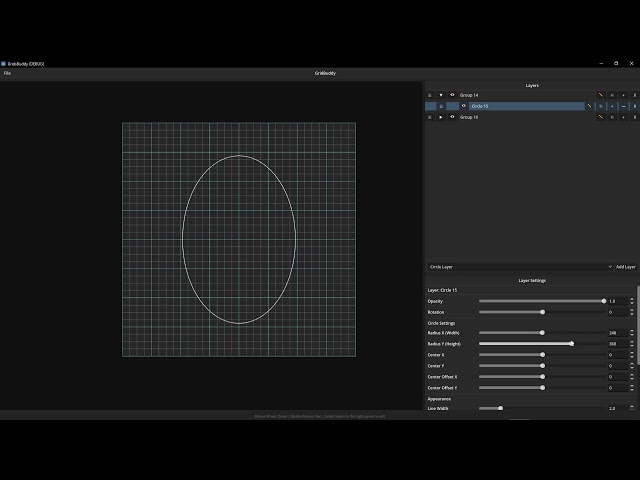Open the Circle Layer type dropdown
Image resolution: width=640 pixels, height=480 pixels.
pos(520,267)
